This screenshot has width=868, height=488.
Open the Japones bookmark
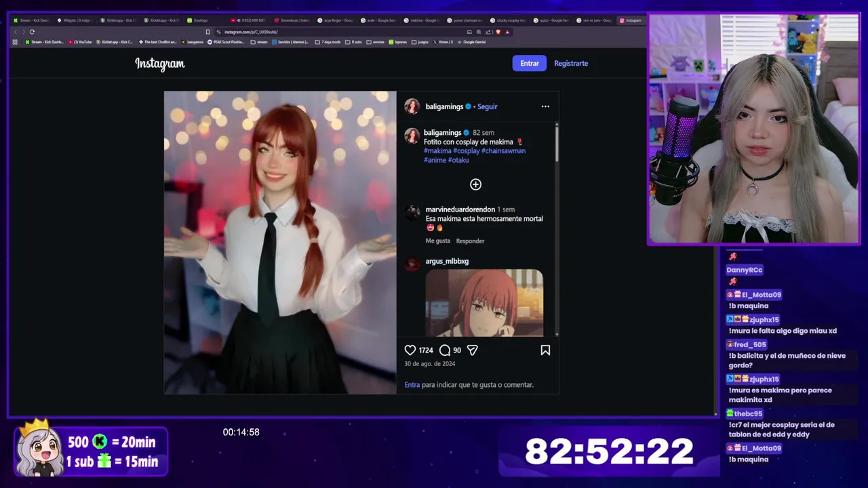coord(398,42)
